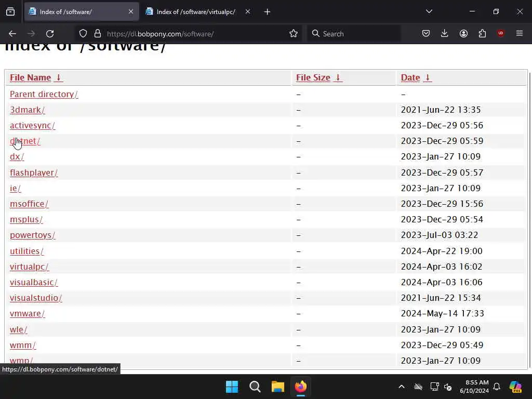
Task: Open the visualbasic folder
Action: [34, 282]
